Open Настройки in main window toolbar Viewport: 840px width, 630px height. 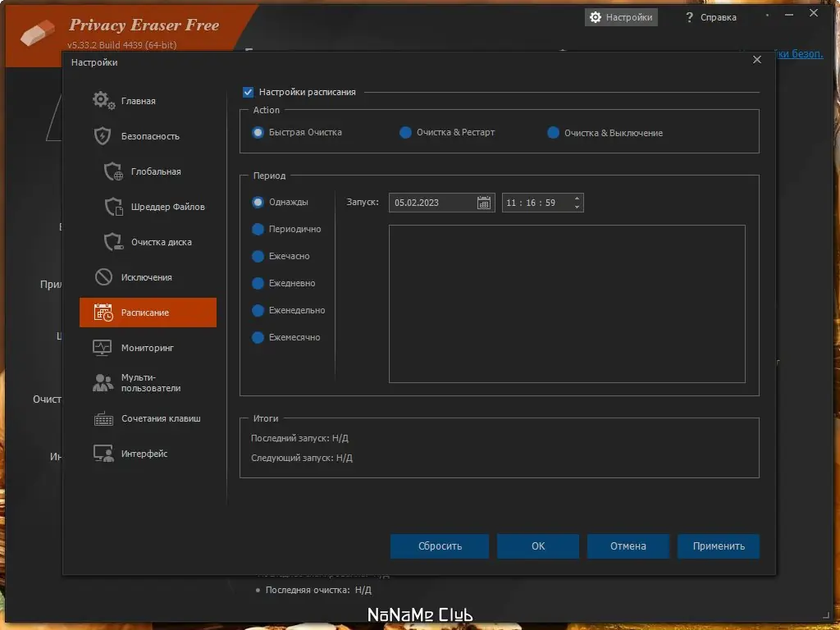[x=621, y=17]
